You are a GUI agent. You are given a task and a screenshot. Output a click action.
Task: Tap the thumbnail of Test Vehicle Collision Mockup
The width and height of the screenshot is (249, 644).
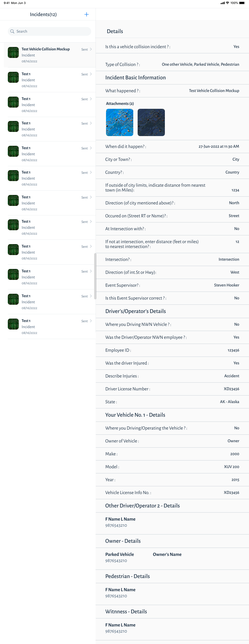coord(13,52)
